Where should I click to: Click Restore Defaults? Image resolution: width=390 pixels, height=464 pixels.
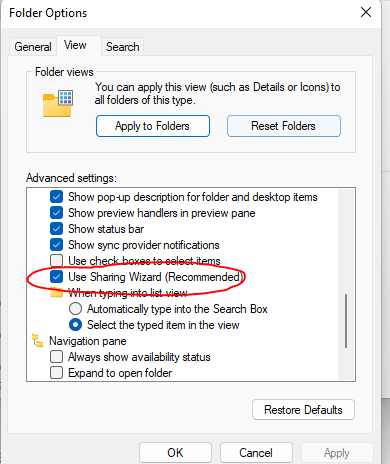click(x=303, y=410)
